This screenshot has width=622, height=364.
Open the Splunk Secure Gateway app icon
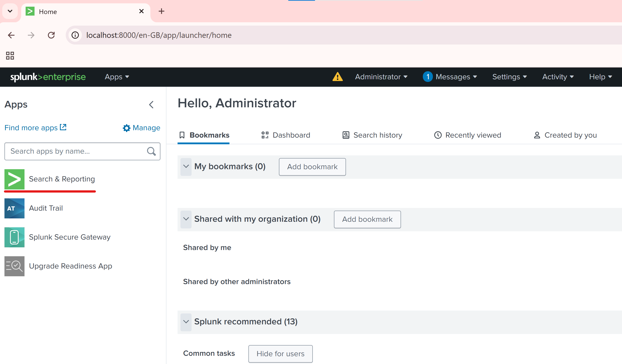tap(14, 237)
